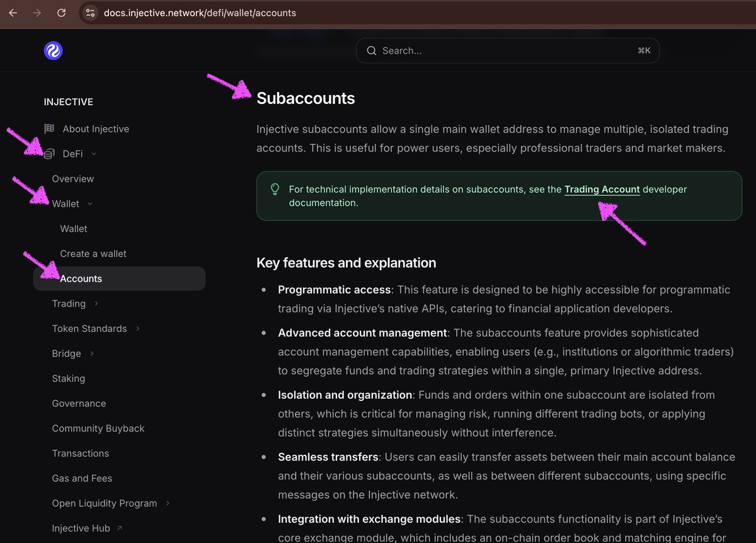Open the Transactions page

(x=81, y=454)
